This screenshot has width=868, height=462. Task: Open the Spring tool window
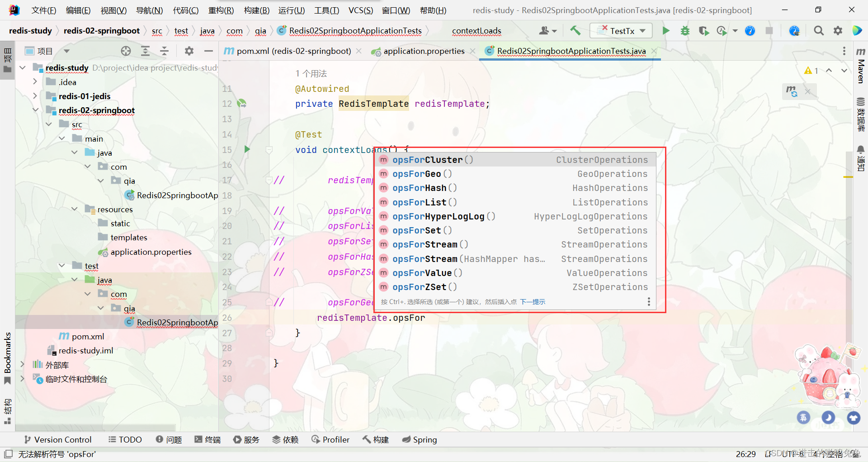click(420, 439)
